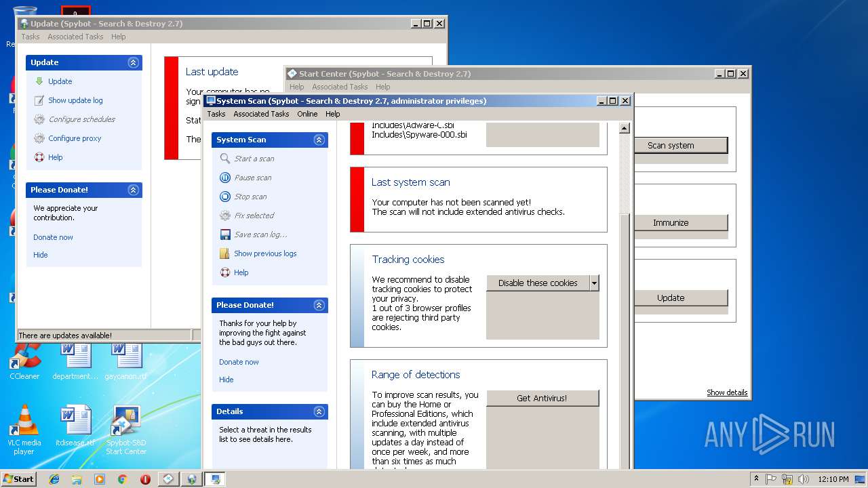Open Help menu in Start Center window
868x488 pixels.
point(383,87)
